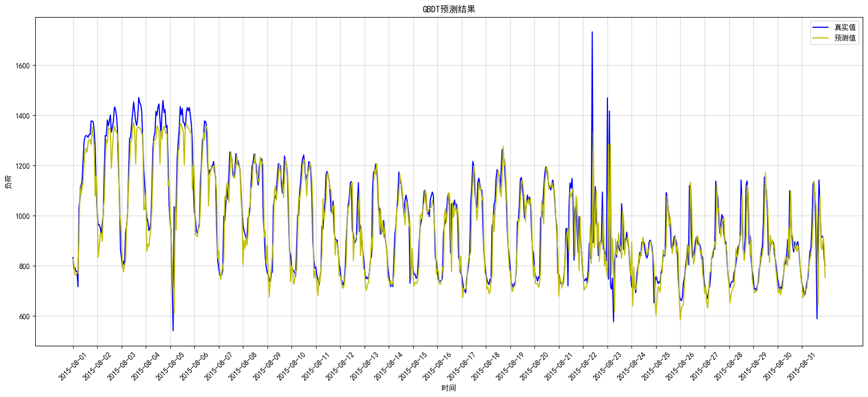The height and width of the screenshot is (397, 868).
Task: Click the yellow line sample in legend
Action: pyautogui.click(x=821, y=38)
